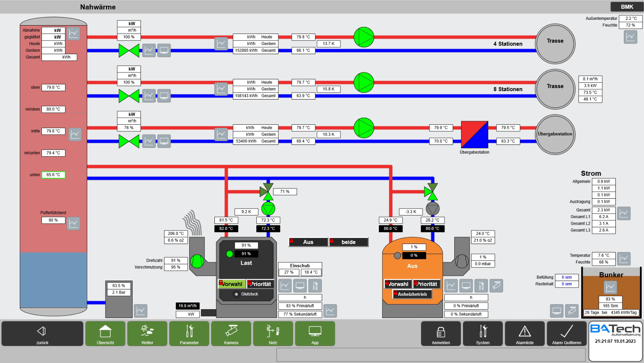Viewport: 644px width, 363px height.
Task: Click the 8 Stationen circulation pump
Action: (364, 82)
